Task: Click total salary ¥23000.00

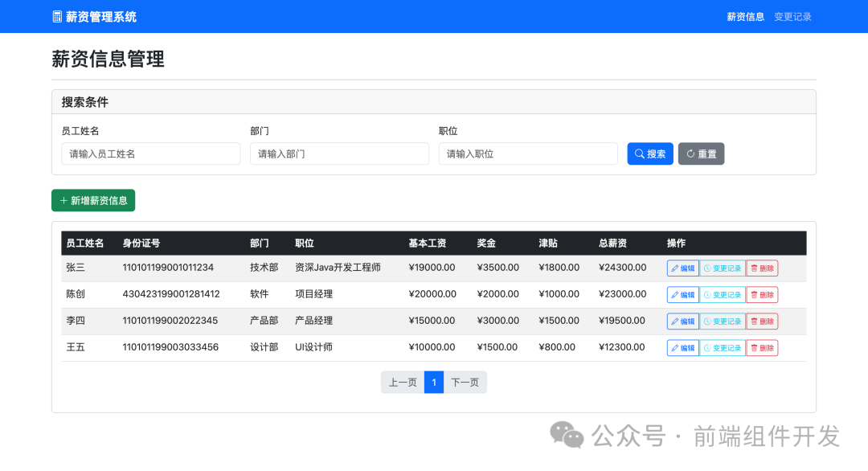Action: [622, 294]
